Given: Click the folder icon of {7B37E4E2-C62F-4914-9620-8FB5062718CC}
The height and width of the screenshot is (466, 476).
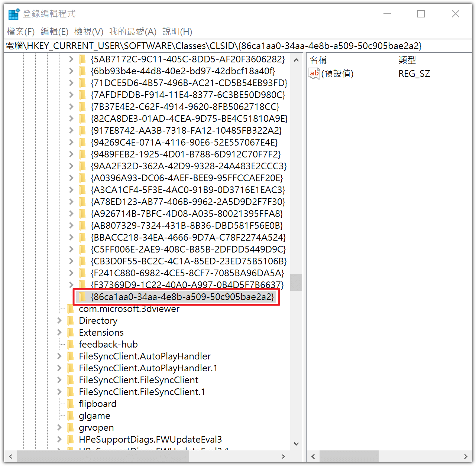Looking at the screenshot, I should pos(82,107).
